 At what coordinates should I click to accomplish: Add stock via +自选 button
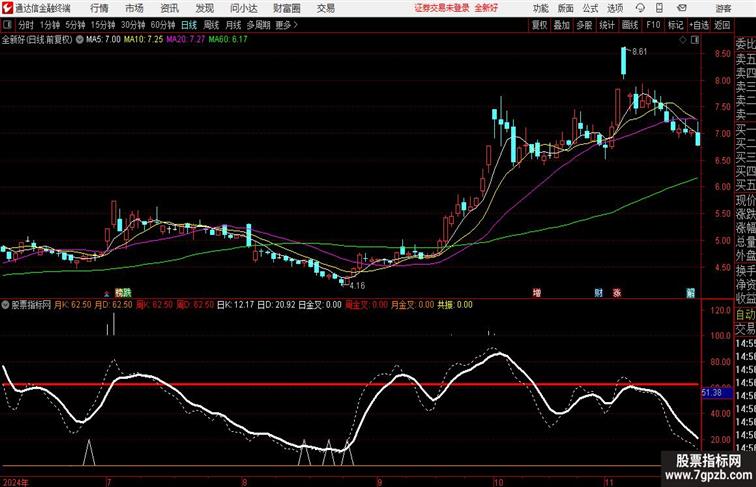point(699,25)
